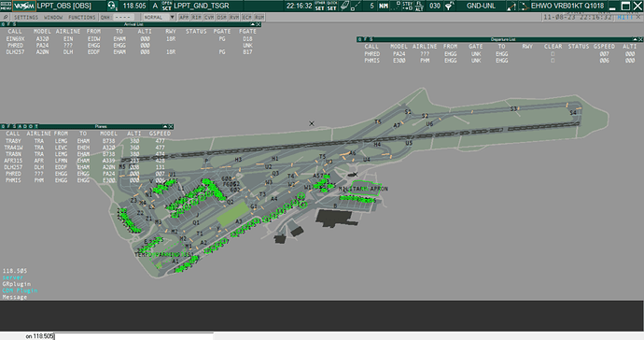The width and height of the screenshot is (644, 340).
Task: Click the GND-UNL altitude filter label
Action: tap(481, 6)
